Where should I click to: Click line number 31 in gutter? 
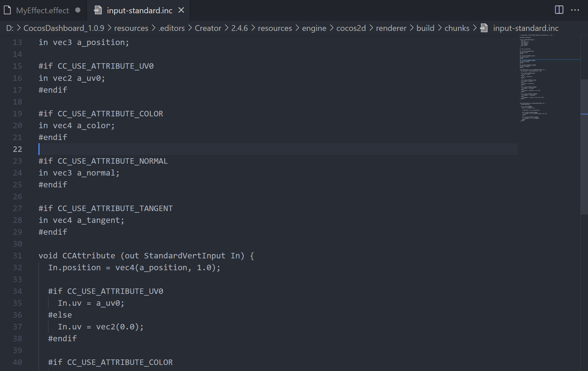[17, 256]
